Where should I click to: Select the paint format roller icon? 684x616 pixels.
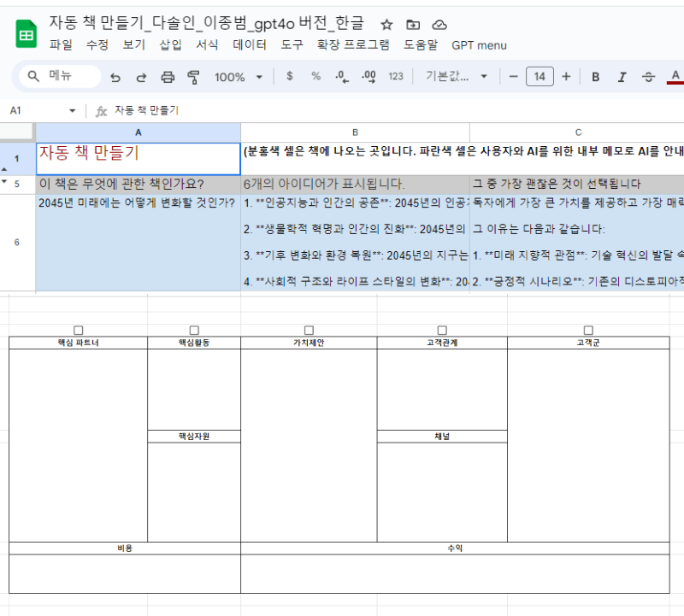[x=193, y=77]
